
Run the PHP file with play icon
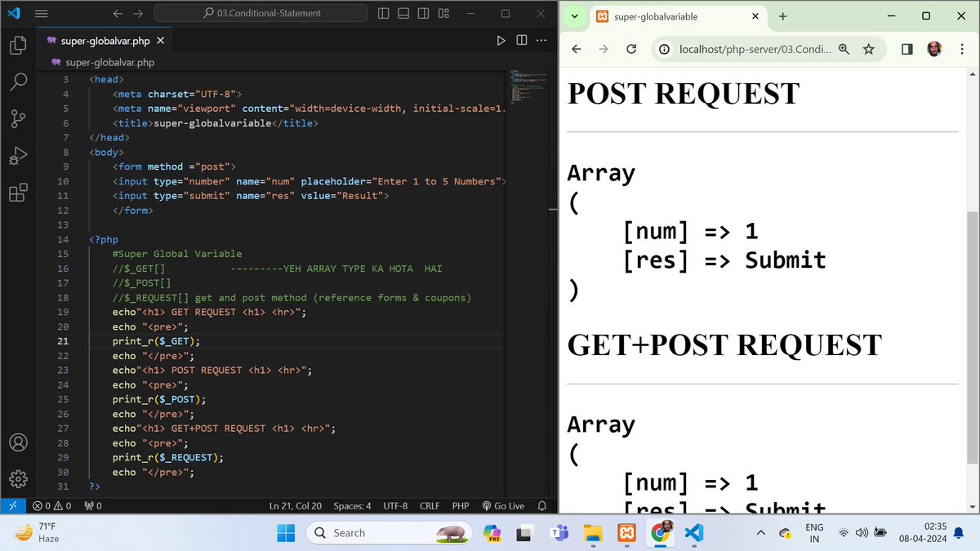click(501, 41)
